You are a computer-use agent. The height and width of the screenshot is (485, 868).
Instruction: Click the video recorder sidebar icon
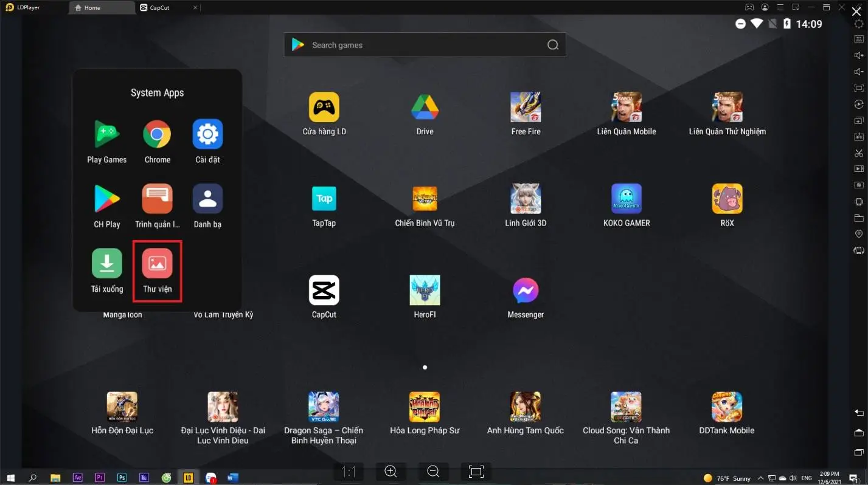click(x=859, y=169)
